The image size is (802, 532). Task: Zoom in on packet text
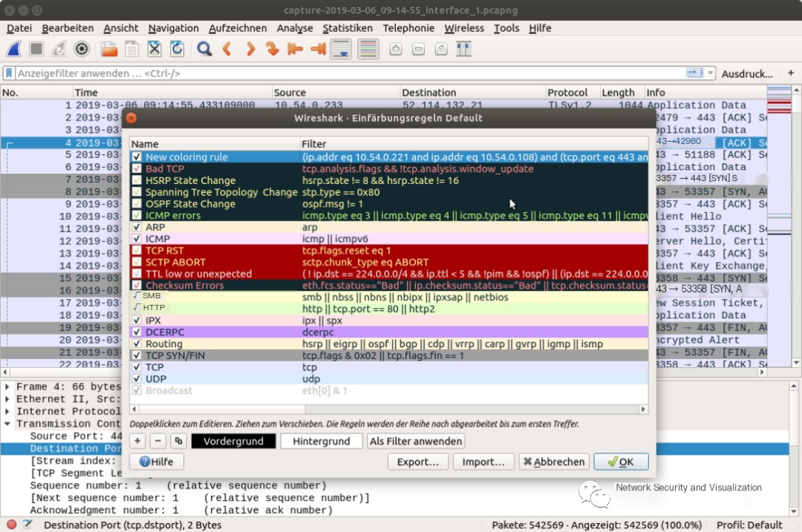[395, 49]
